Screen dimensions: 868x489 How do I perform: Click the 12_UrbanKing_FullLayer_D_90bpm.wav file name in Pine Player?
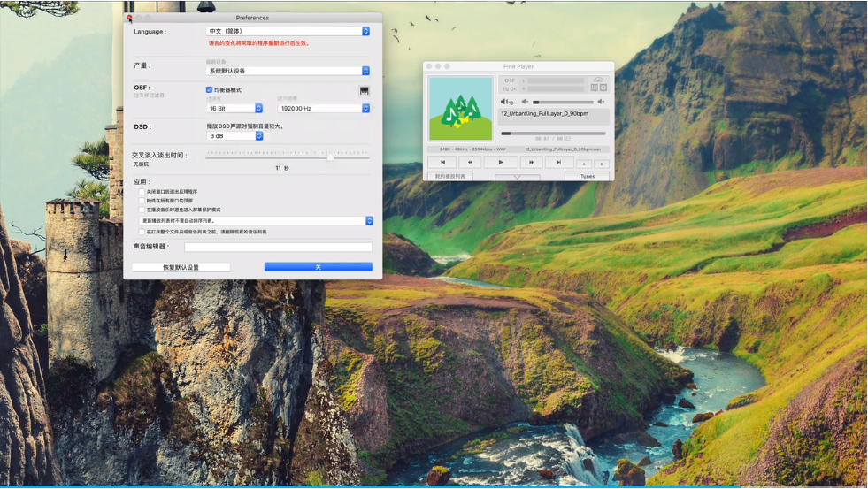point(563,149)
